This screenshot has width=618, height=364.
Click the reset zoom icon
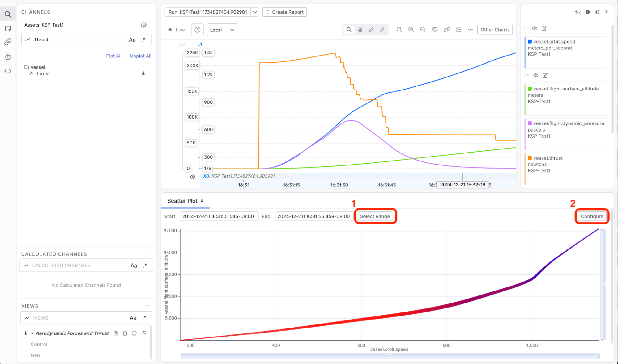pyautogui.click(x=399, y=30)
